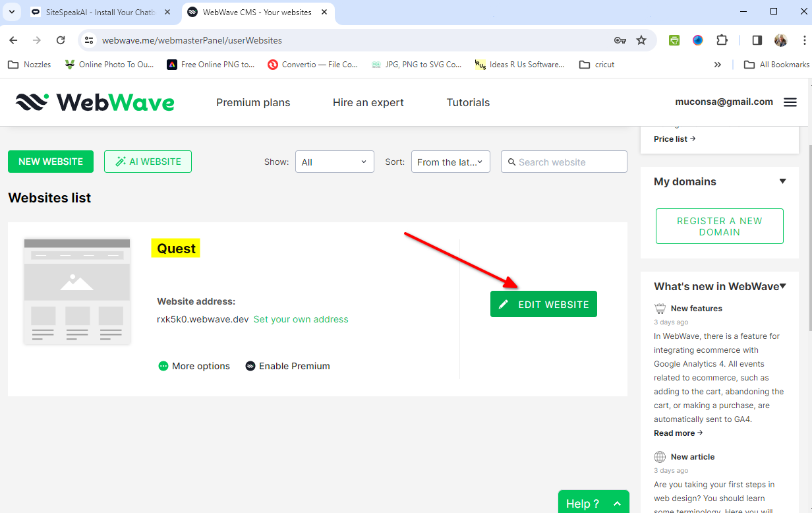
Task: Click Set your own address link
Action: tap(301, 319)
